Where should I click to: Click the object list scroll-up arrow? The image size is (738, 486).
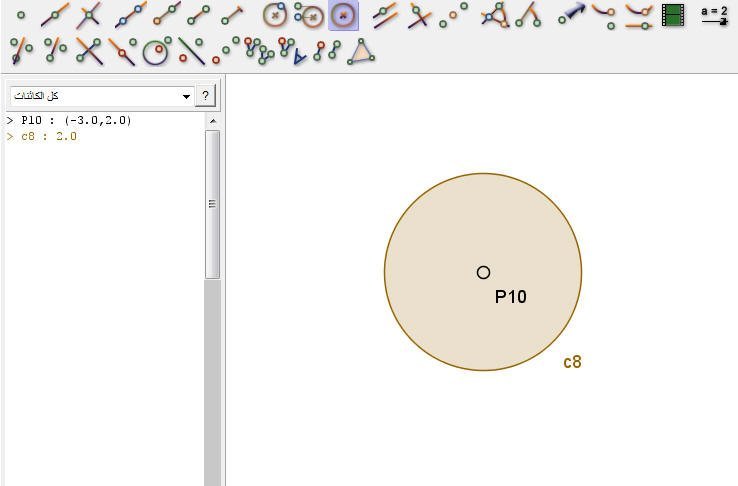[213, 121]
